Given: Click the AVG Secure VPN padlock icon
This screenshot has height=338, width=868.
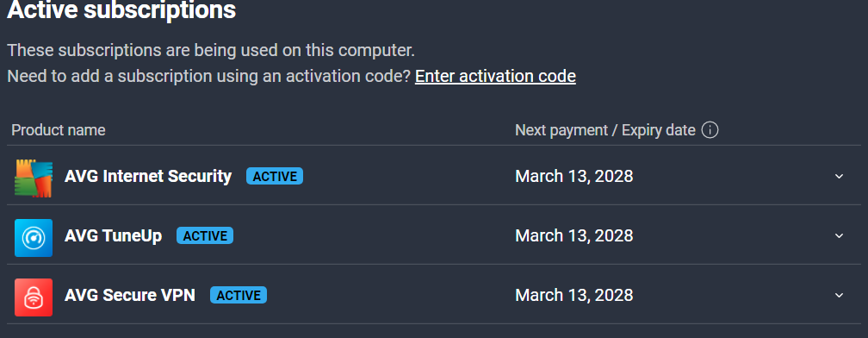Looking at the screenshot, I should (x=34, y=297).
